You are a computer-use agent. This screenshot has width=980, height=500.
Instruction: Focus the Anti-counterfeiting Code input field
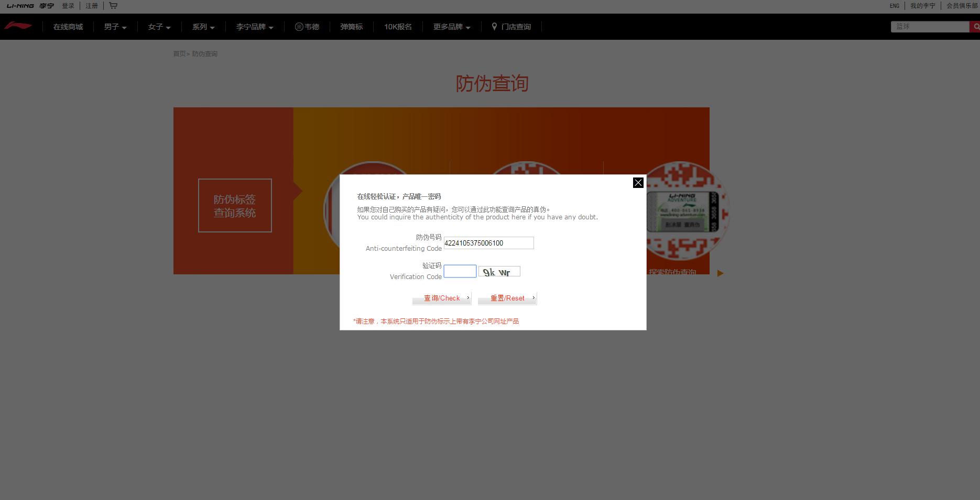coord(488,243)
